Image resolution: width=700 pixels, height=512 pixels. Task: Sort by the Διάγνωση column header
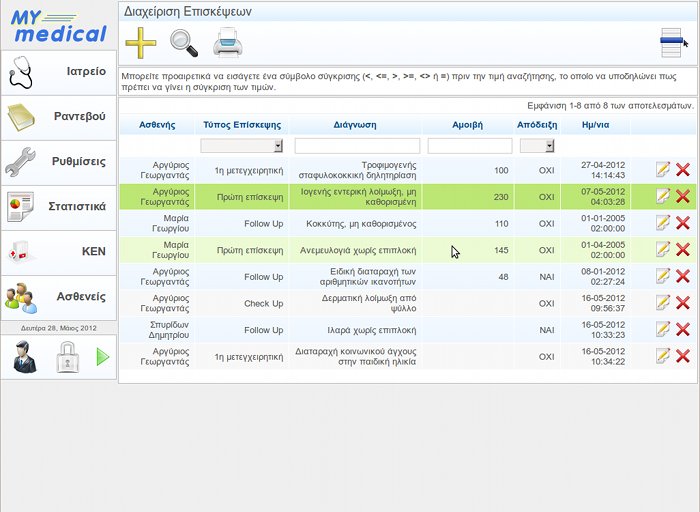click(x=355, y=125)
